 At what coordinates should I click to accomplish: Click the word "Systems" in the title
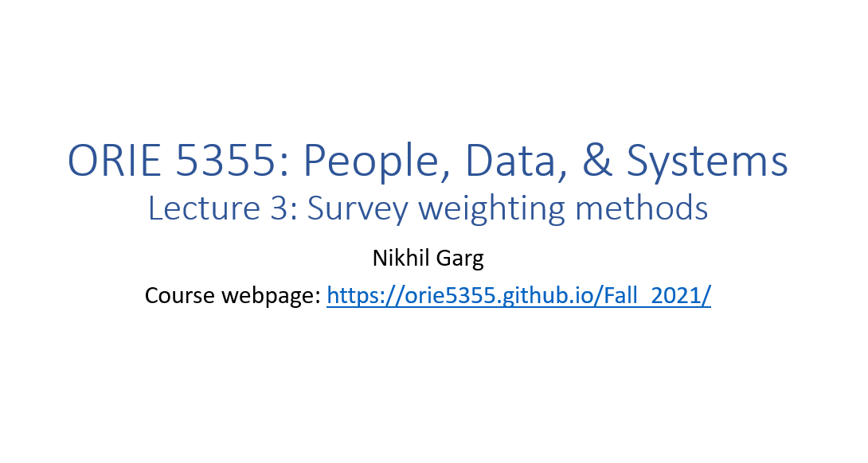(707, 161)
